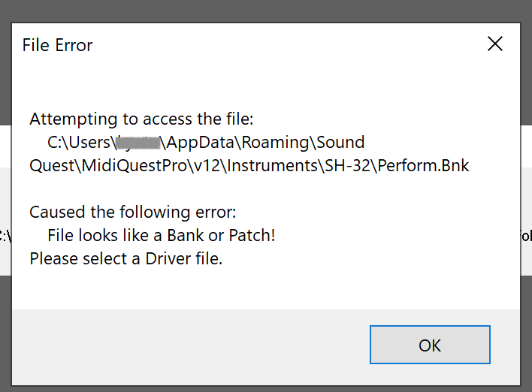Image resolution: width=532 pixels, height=392 pixels.
Task: Click the 'C:\Users' part of the path
Action: [x=80, y=142]
